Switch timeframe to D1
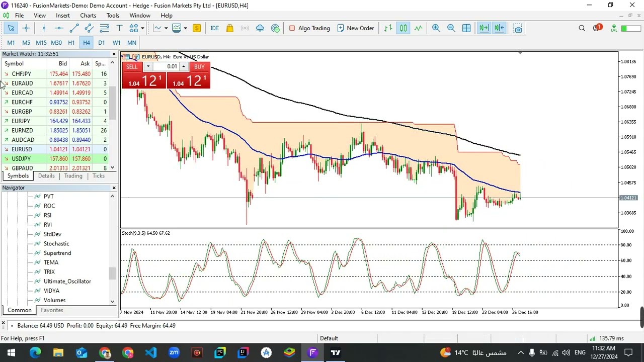 pyautogui.click(x=102, y=43)
